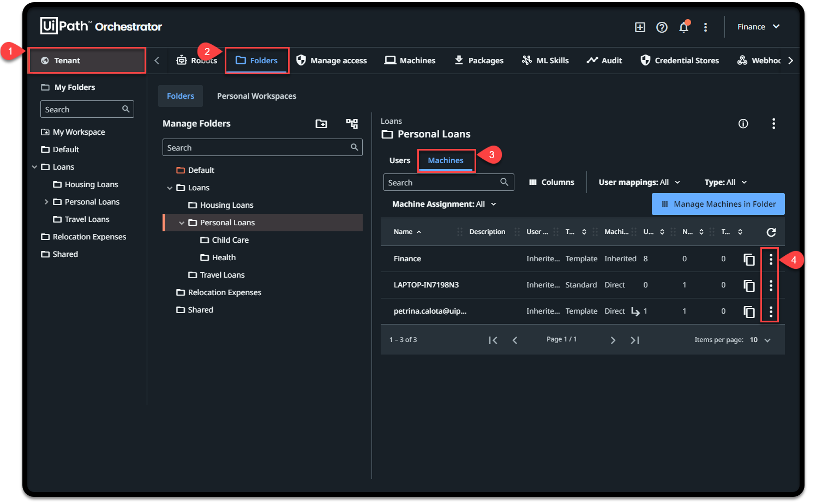This screenshot has height=504, width=816.
Task: Open the Personal Workspaces tab
Action: 256,96
